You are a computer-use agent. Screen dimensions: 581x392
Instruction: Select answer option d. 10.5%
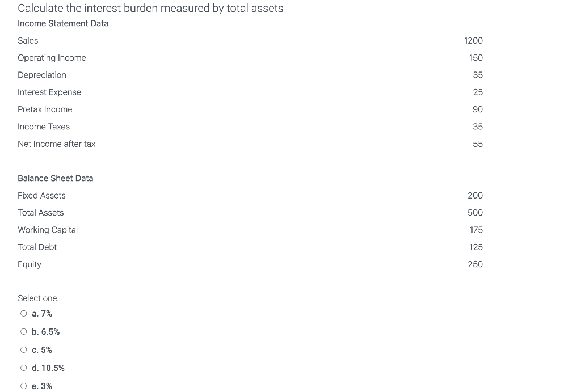coord(23,368)
